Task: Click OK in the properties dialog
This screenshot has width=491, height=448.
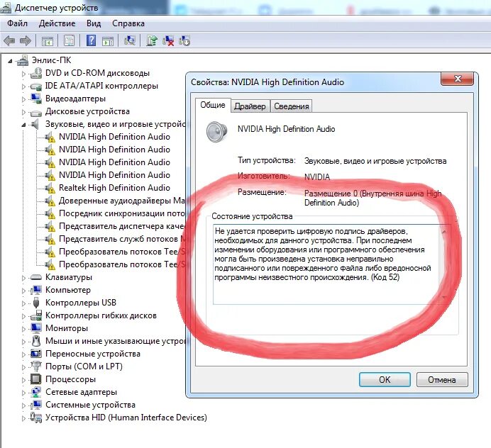Action: point(385,379)
